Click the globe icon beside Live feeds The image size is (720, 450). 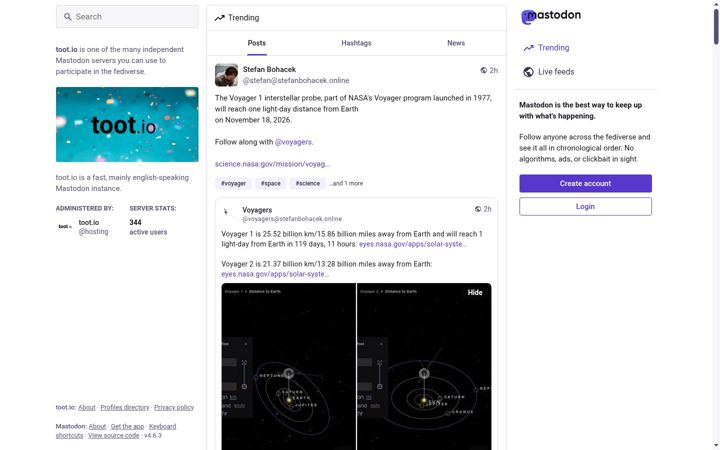click(528, 72)
